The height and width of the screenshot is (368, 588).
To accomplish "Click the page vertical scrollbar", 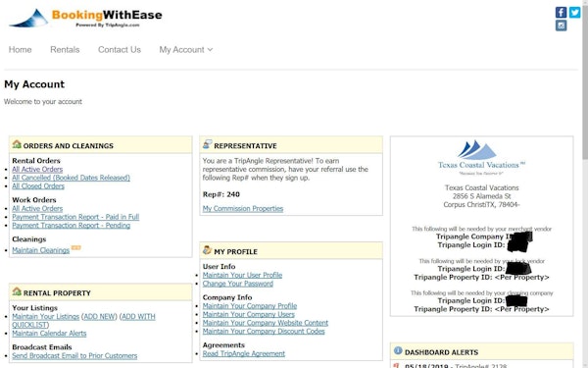I will [585, 184].
